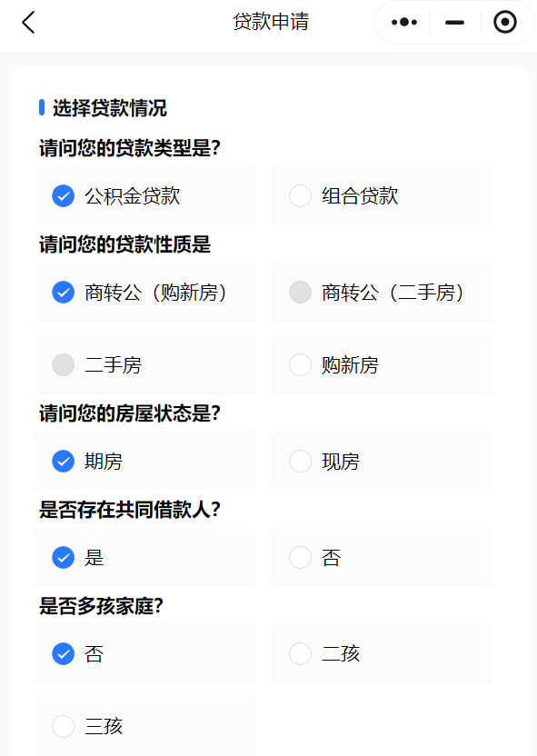Minimize the mini program with dash icon

pyautogui.click(x=454, y=22)
